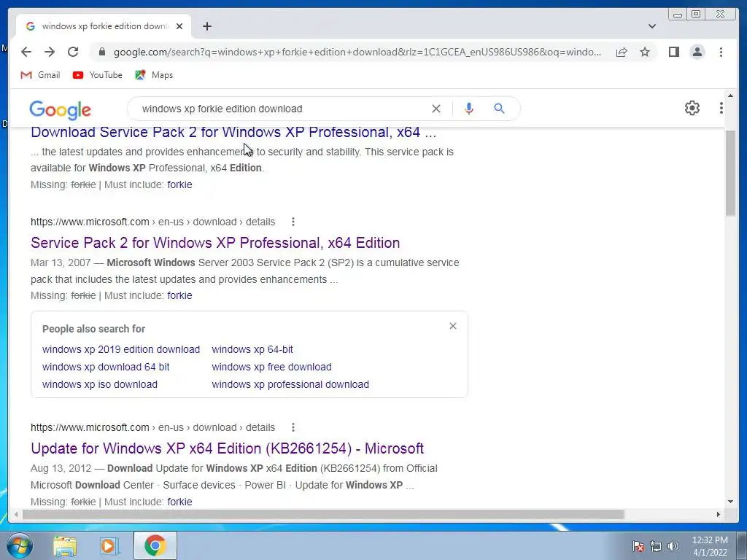Open a new browser tab
The image size is (747, 560).
pos(206,26)
